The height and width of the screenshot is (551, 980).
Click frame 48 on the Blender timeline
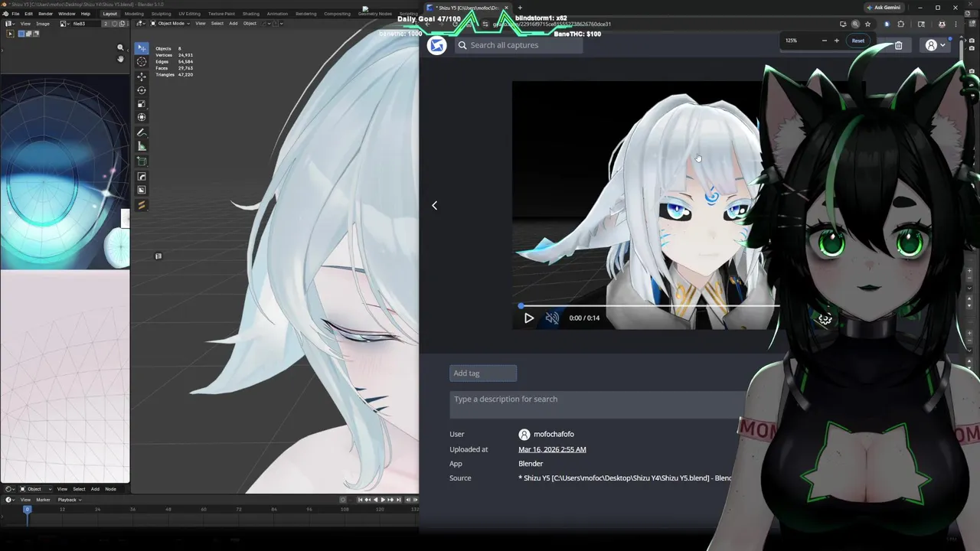pos(168,510)
